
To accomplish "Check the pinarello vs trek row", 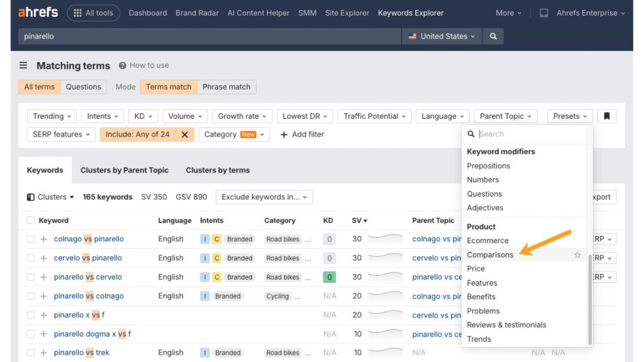I will tap(31, 353).
